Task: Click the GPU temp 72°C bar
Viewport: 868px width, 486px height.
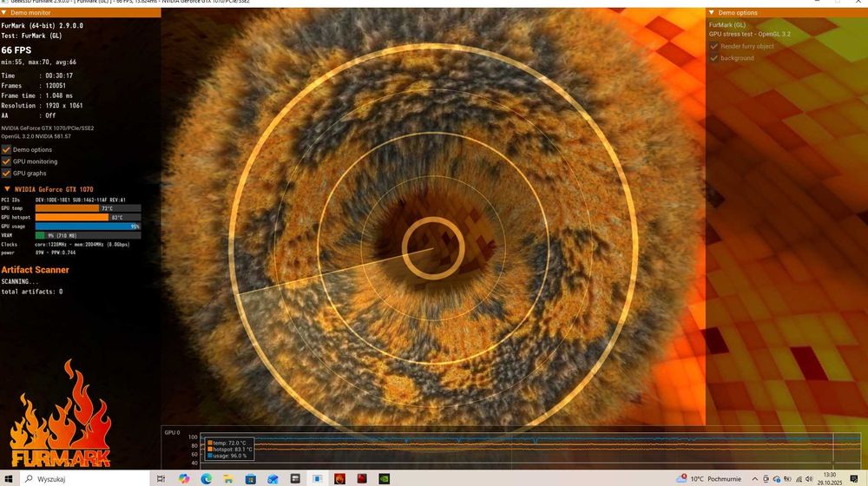Action: (88, 208)
